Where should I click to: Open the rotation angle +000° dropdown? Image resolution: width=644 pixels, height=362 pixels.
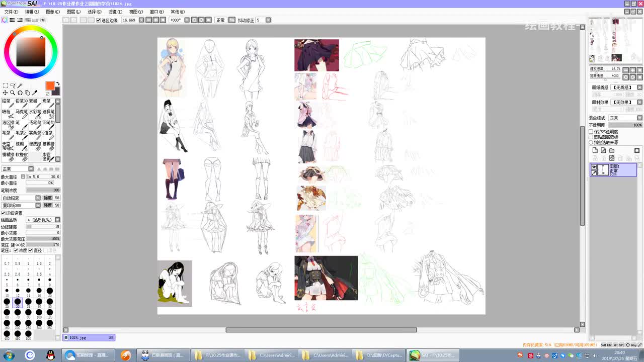187,20
